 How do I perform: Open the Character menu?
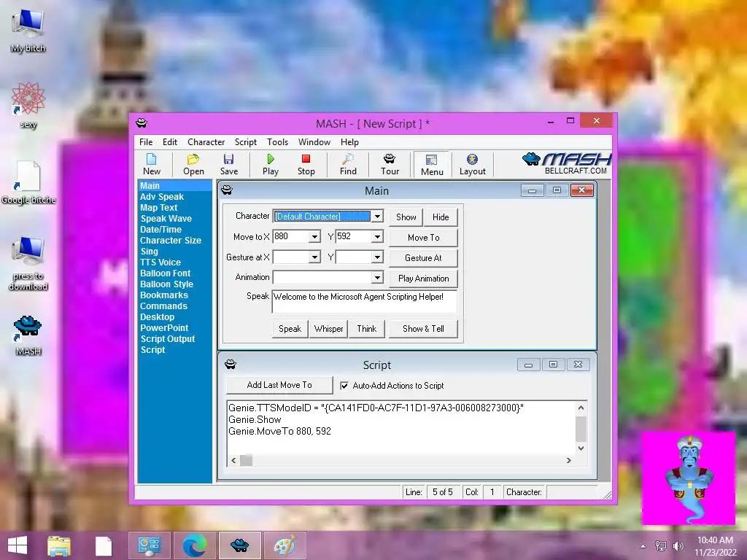(x=206, y=142)
